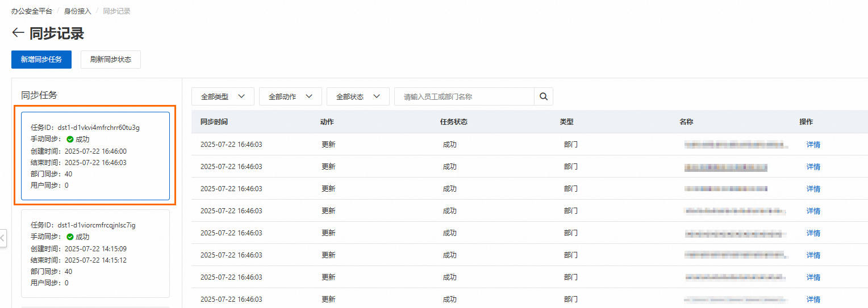Open the 全部状态 filter dropdown
Screen dimensions: 868x308
[x=358, y=96]
